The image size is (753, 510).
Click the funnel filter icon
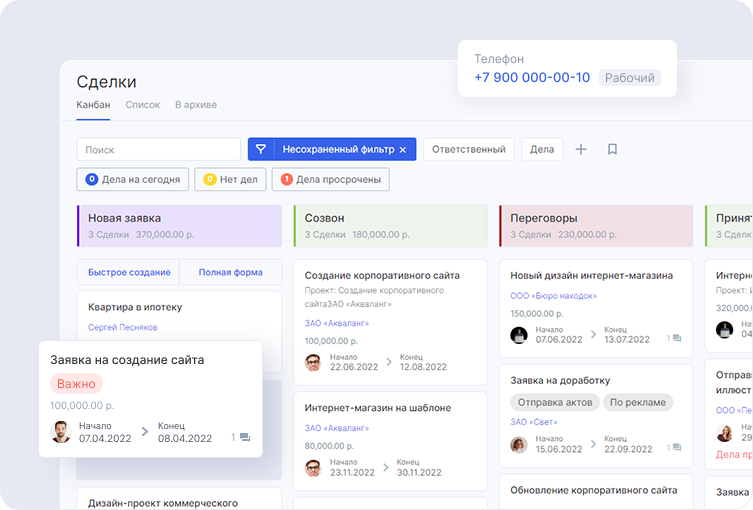click(261, 150)
